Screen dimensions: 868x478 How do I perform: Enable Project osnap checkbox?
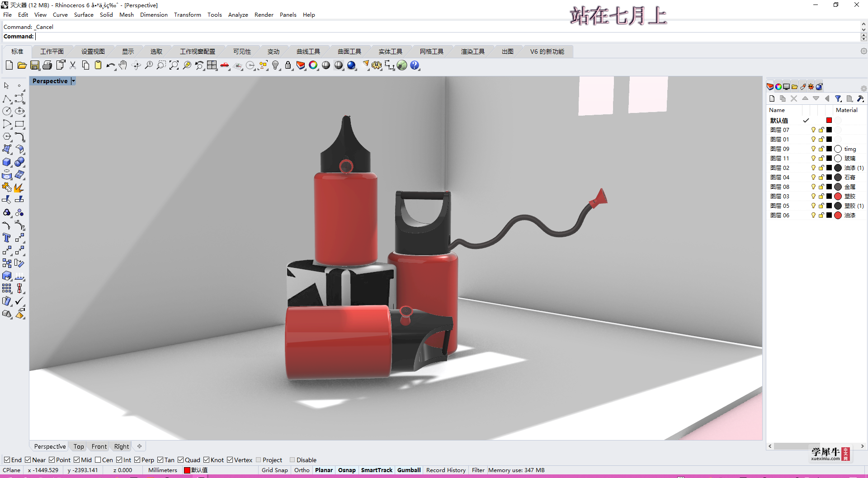(x=259, y=460)
